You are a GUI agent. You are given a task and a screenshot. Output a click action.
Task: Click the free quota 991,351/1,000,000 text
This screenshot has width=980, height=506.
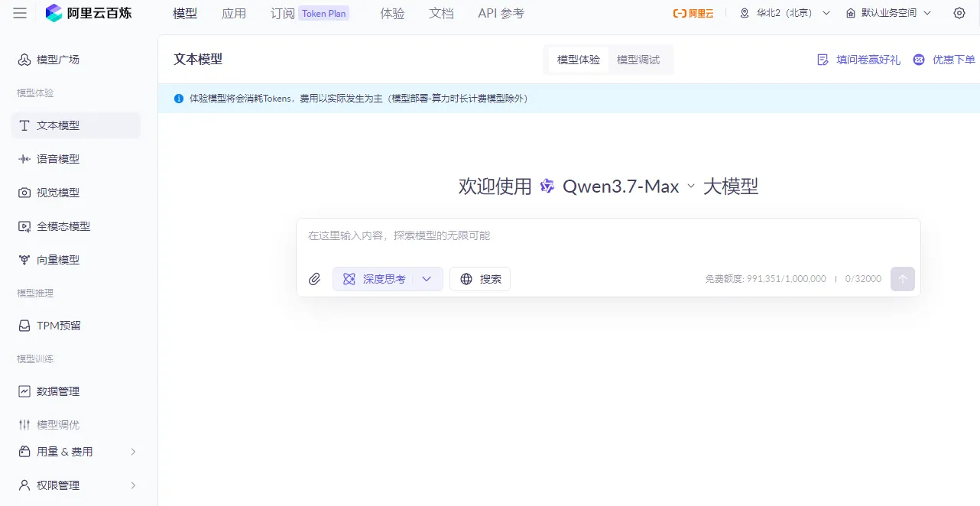(x=766, y=279)
